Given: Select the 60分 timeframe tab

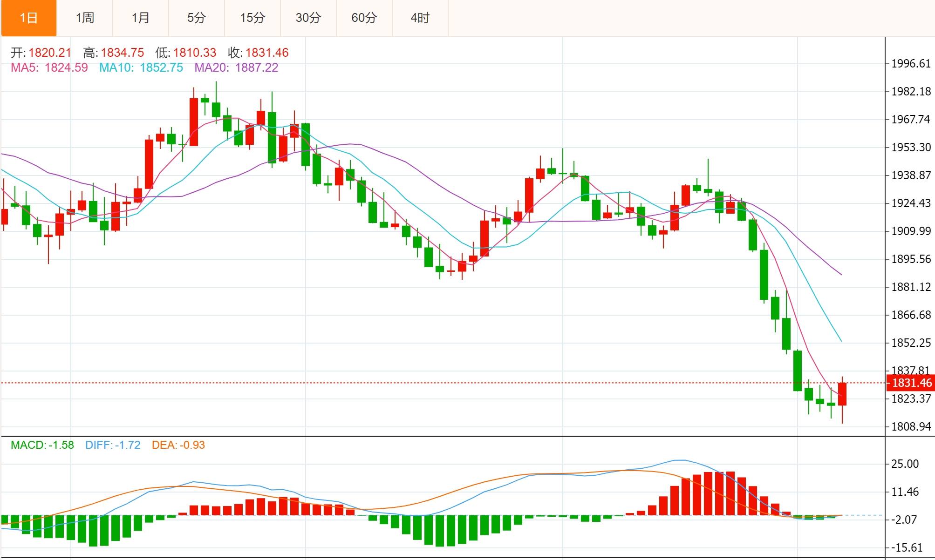Looking at the screenshot, I should tap(364, 18).
